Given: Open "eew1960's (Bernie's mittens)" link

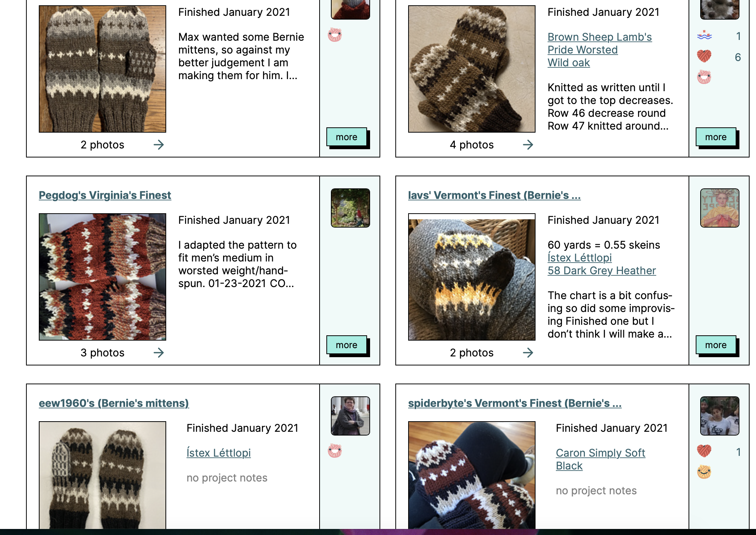Looking at the screenshot, I should coord(114,403).
